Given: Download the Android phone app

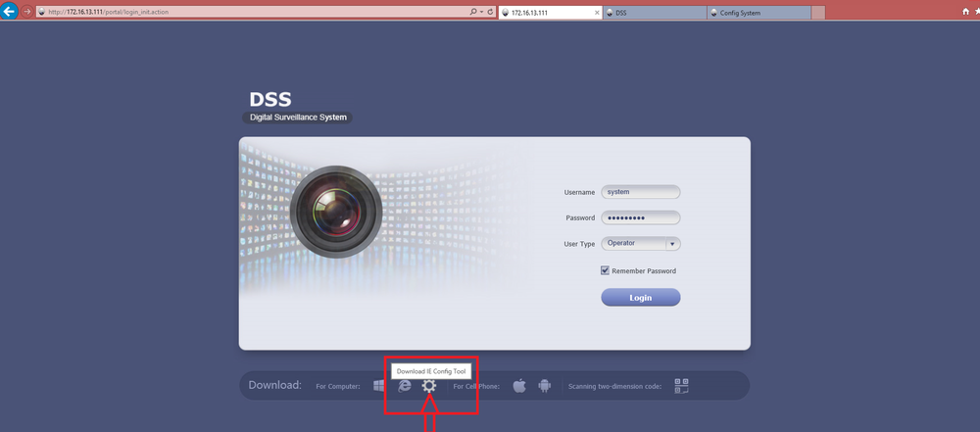Looking at the screenshot, I should 544,386.
